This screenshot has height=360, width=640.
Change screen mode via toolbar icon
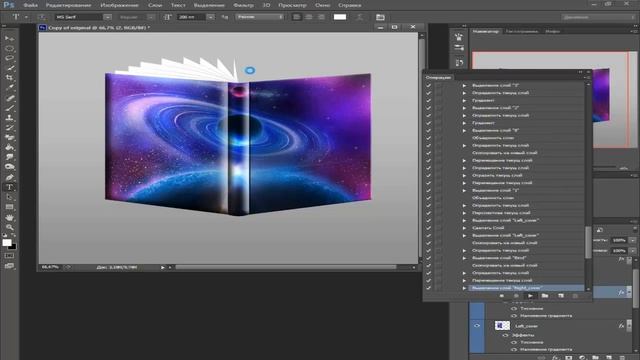[9, 266]
